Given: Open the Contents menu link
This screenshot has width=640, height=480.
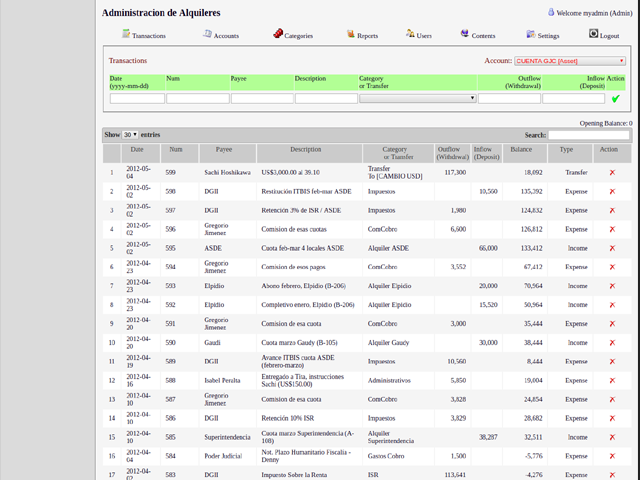Looking at the screenshot, I should 483,36.
